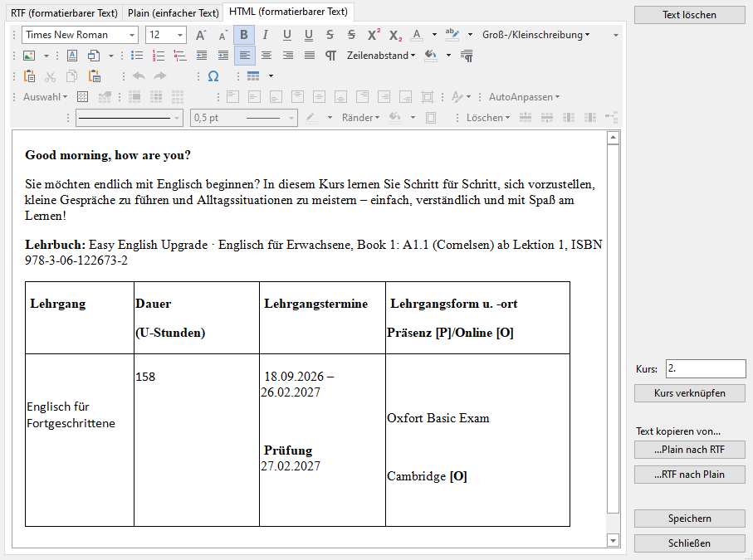Switch to Plain (einfacher Text) tab
The image size is (753, 560).
point(174,13)
